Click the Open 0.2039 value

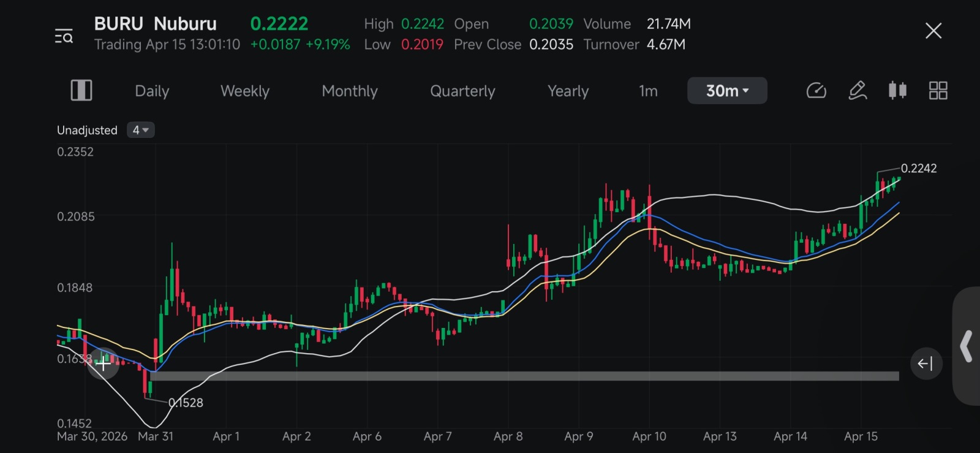(551, 23)
